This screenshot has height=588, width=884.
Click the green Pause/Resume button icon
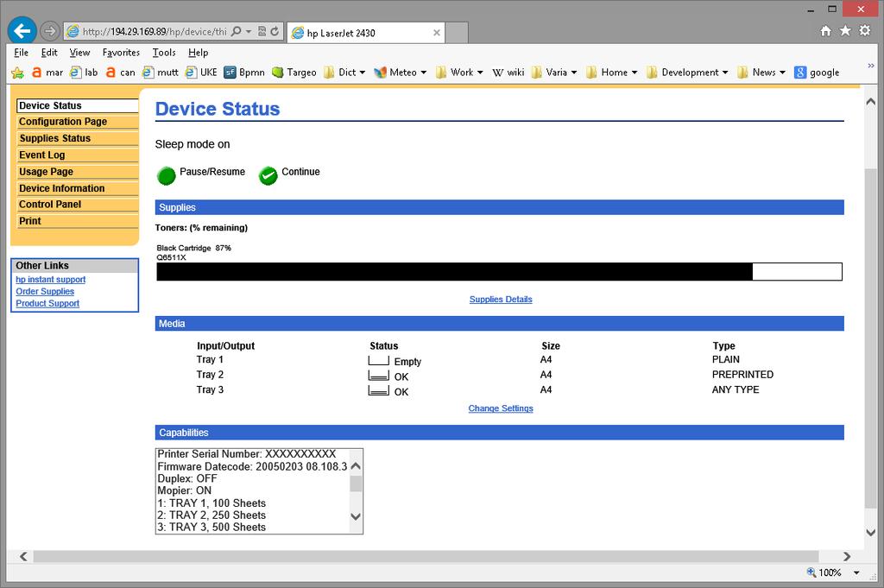[167, 176]
